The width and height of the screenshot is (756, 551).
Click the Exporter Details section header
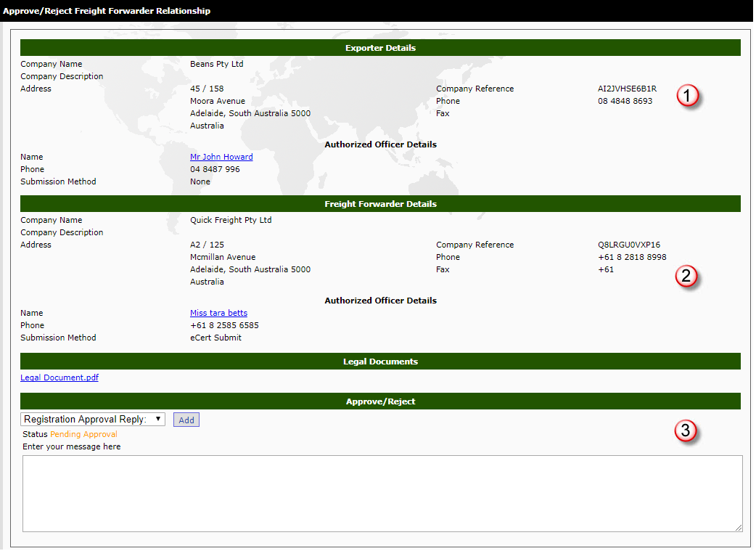click(x=380, y=48)
